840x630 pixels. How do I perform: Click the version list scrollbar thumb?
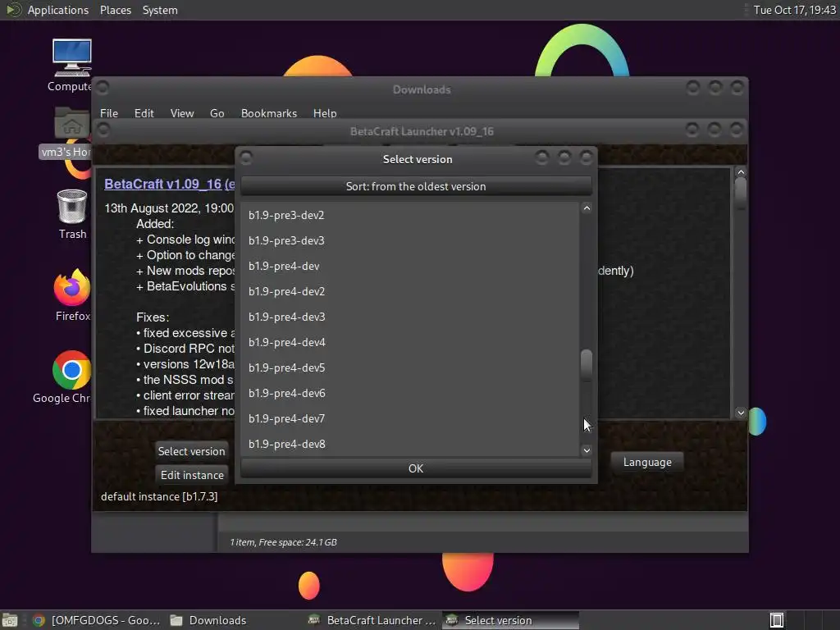[587, 365]
